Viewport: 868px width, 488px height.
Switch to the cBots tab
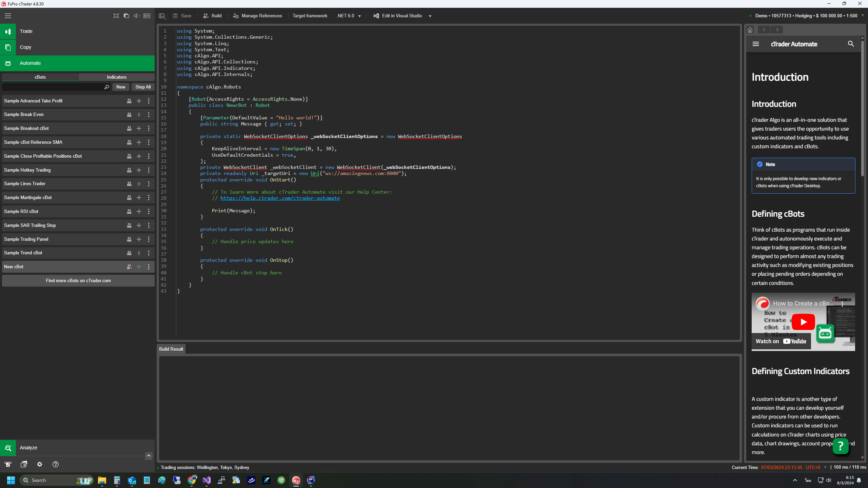click(x=40, y=77)
